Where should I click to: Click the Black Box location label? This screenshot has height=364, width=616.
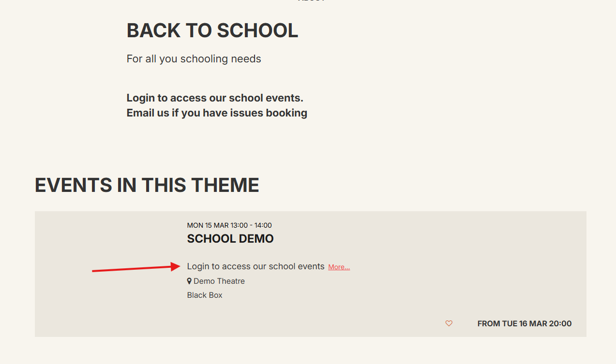point(204,295)
